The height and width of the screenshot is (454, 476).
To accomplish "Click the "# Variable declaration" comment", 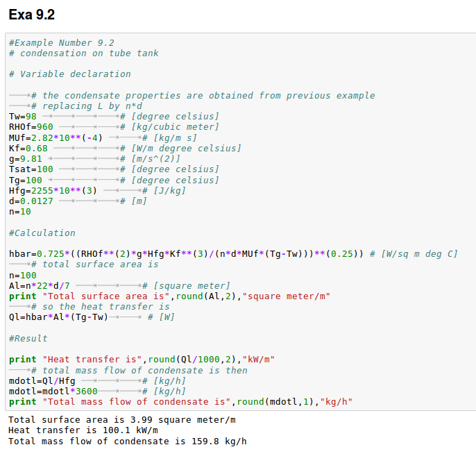I will coord(69,74).
